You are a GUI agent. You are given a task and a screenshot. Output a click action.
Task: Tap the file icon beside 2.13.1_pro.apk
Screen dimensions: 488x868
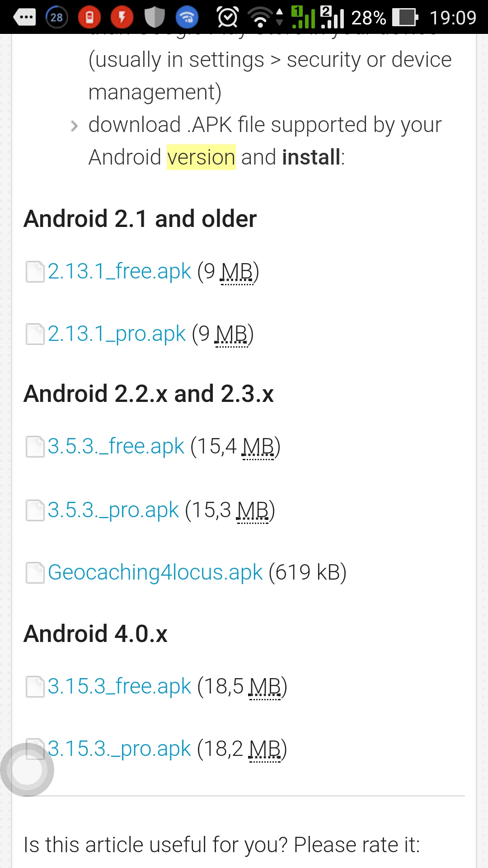[x=35, y=334]
